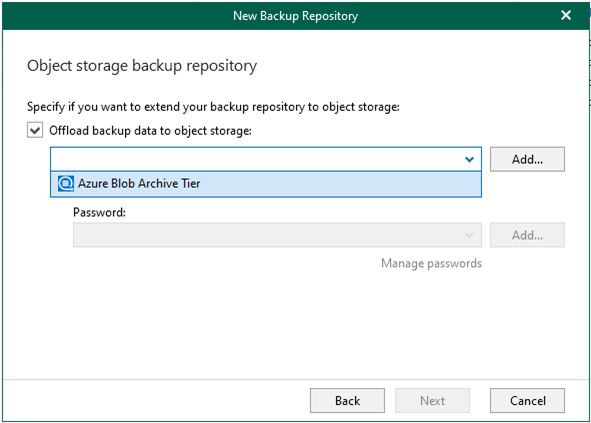Viewport: 591px width, 423px height.
Task: Click the 'Offload backup data to object storage' label
Action: tap(150, 131)
